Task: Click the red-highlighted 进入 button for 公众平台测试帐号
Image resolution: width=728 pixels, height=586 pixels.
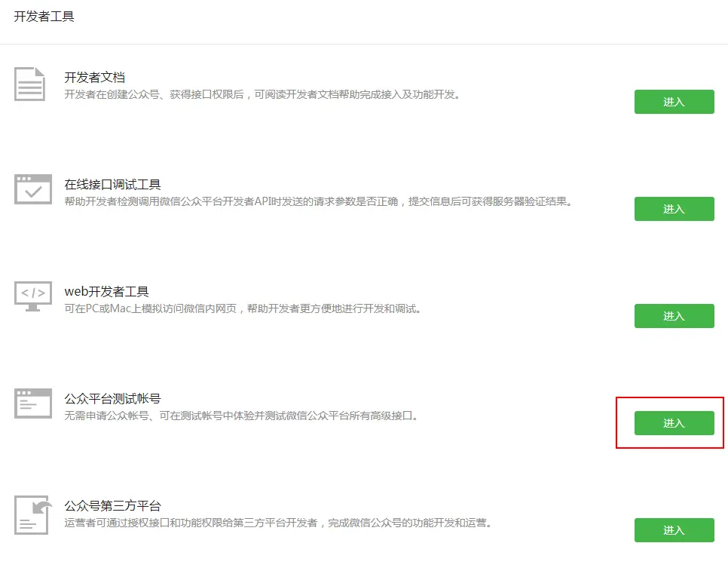Action: click(x=674, y=423)
